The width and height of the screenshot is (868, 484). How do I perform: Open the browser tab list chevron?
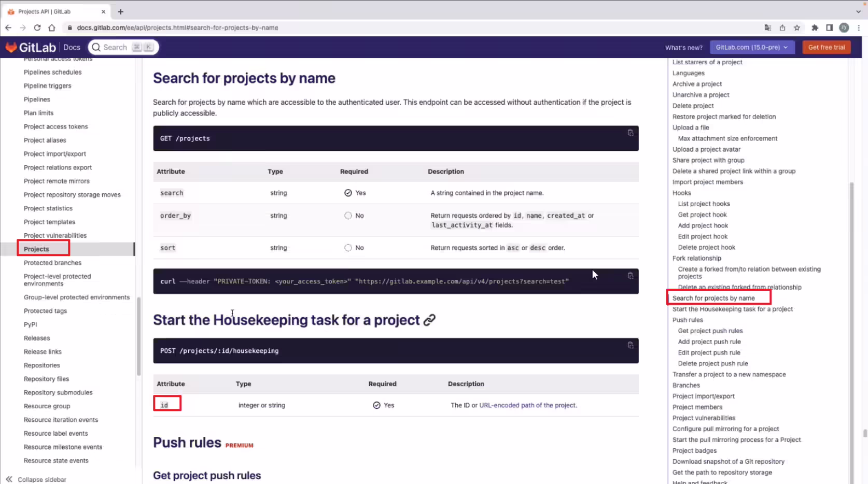(x=858, y=11)
